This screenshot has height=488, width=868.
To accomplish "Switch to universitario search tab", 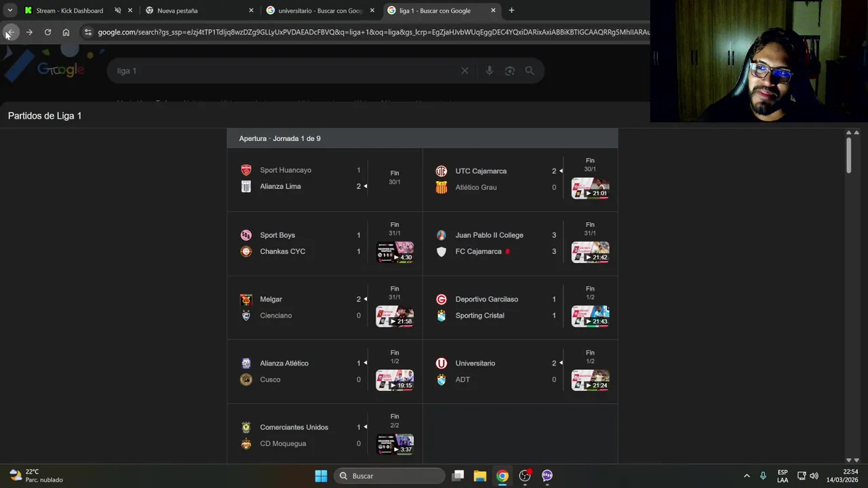I will [x=315, y=11].
